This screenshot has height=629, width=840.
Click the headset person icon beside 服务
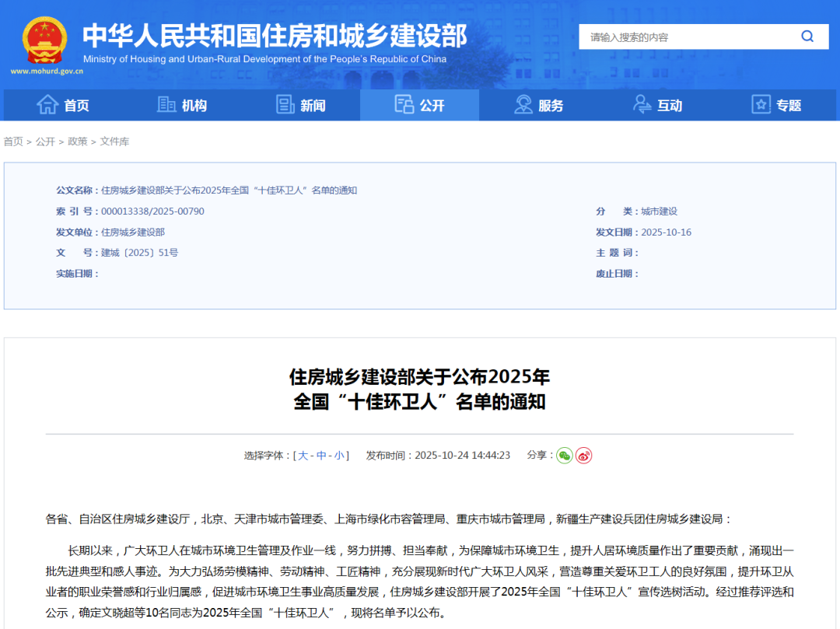tap(523, 104)
